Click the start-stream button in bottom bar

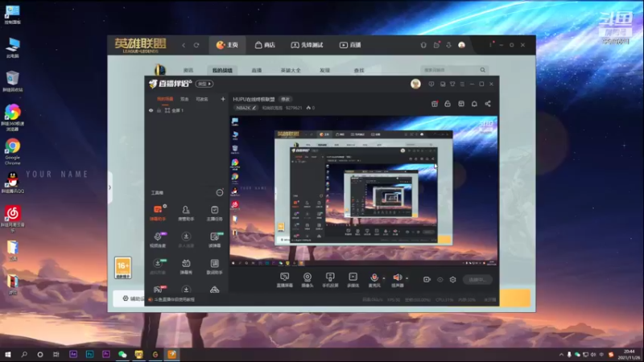[x=477, y=279]
